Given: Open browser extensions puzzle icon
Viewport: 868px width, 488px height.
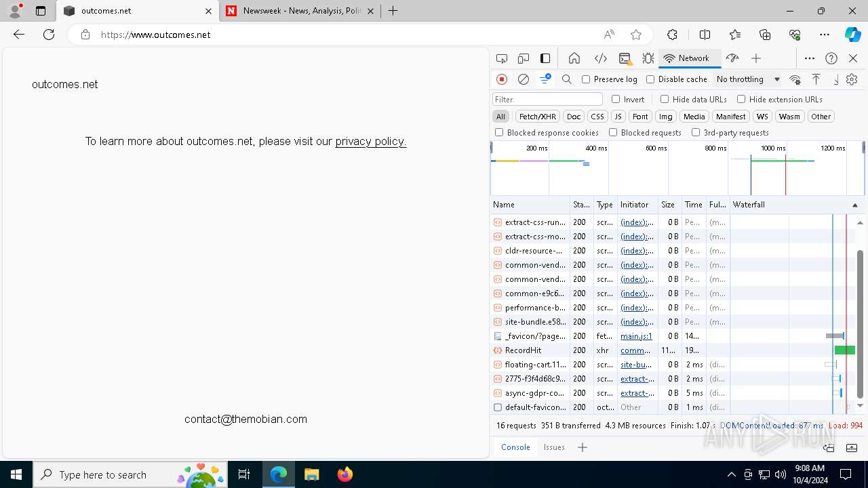Looking at the screenshot, I should point(672,35).
